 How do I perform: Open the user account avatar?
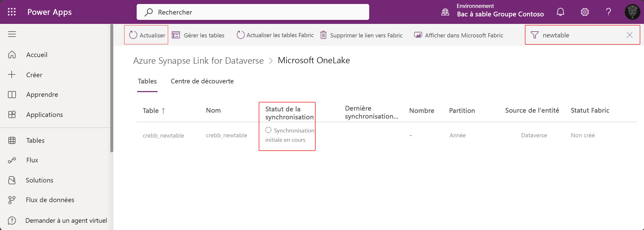coord(632,12)
